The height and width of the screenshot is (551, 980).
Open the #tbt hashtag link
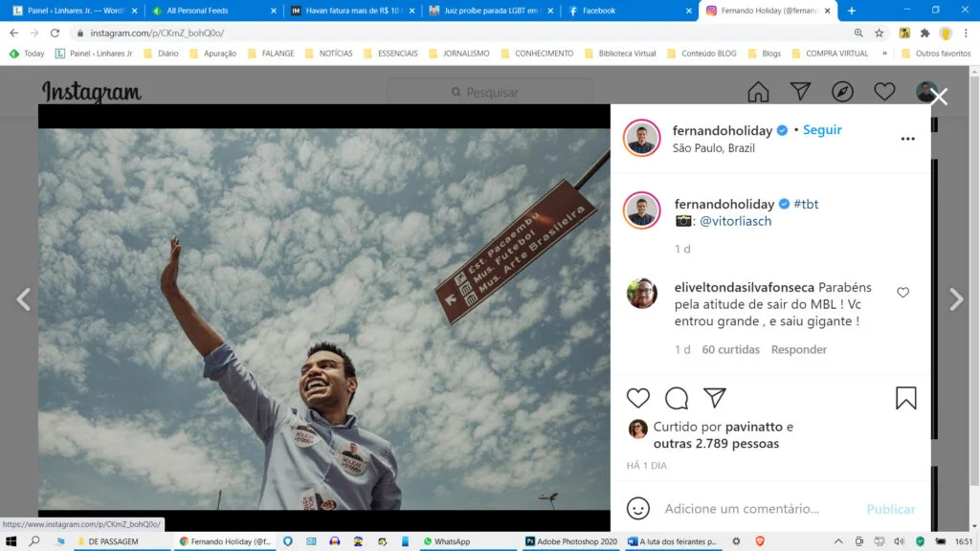(806, 204)
